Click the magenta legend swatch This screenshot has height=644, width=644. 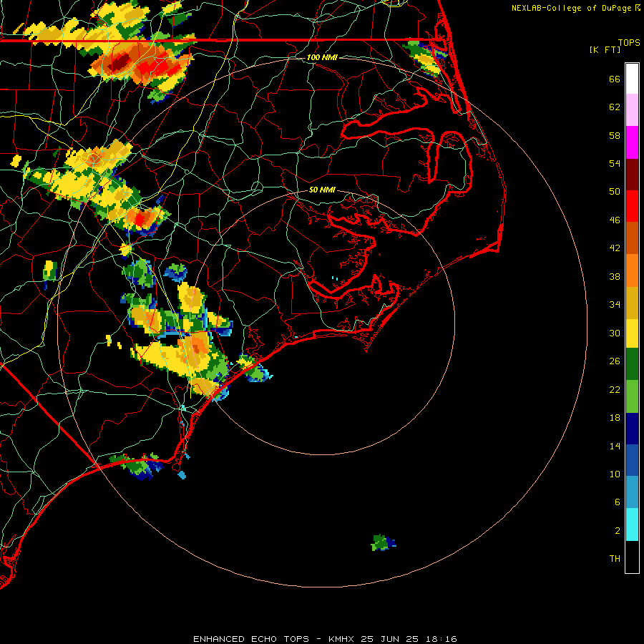[632, 142]
